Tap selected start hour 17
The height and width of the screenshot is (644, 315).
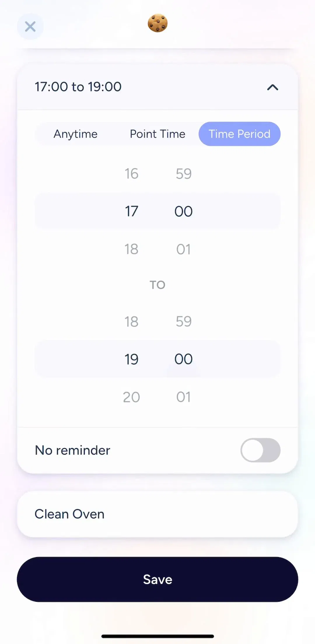point(131,211)
